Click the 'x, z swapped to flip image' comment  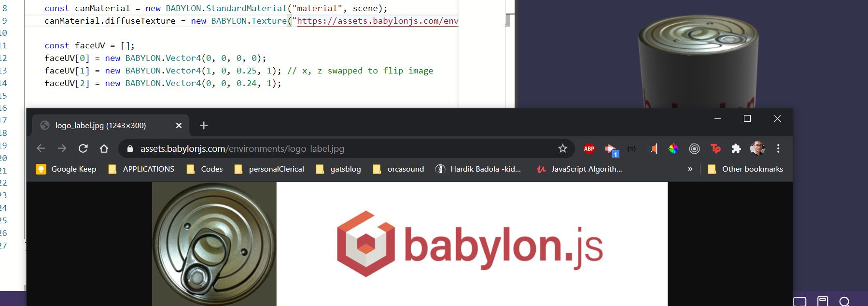[x=360, y=71]
